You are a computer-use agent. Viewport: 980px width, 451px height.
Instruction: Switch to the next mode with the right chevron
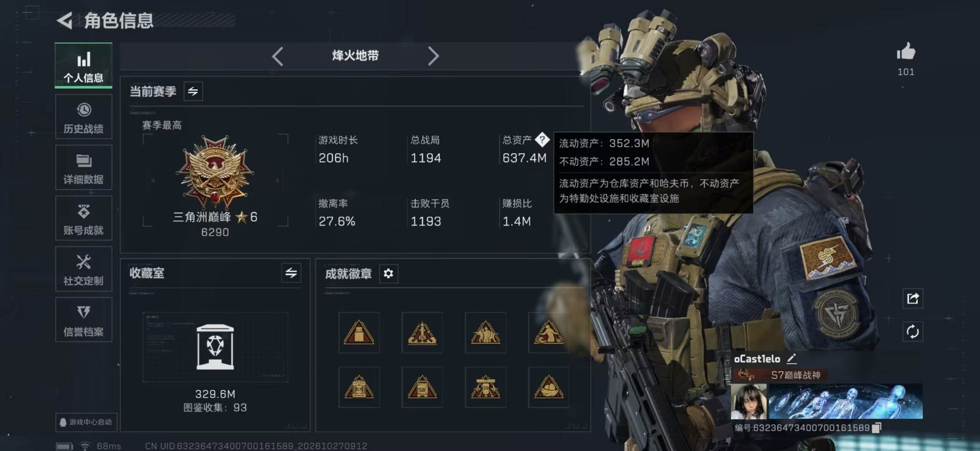(x=433, y=56)
